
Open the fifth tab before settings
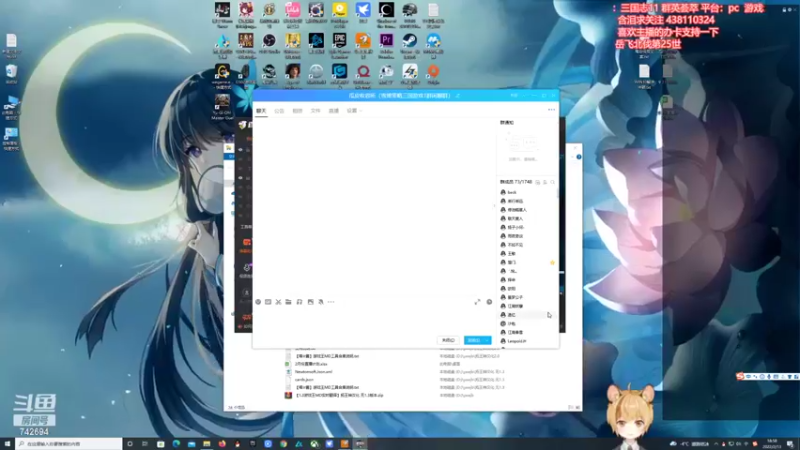[334, 111]
